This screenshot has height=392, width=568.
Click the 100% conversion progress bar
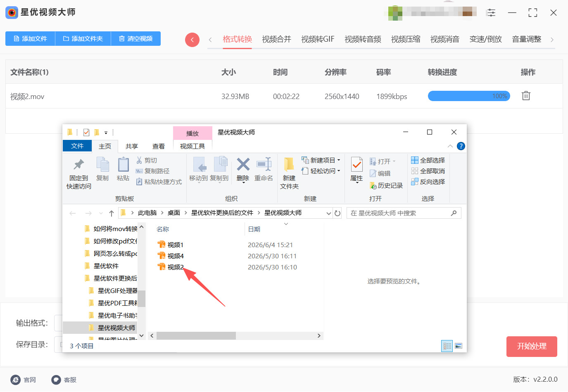(x=469, y=96)
